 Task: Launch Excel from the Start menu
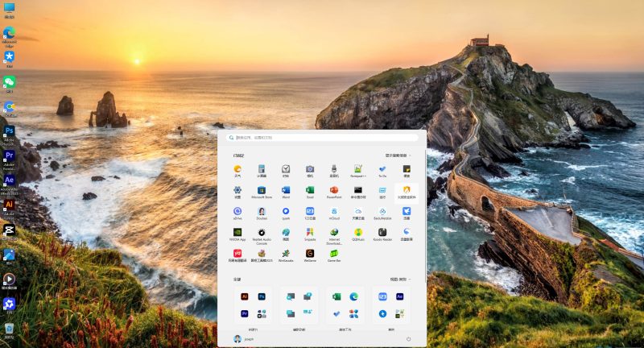(x=310, y=190)
